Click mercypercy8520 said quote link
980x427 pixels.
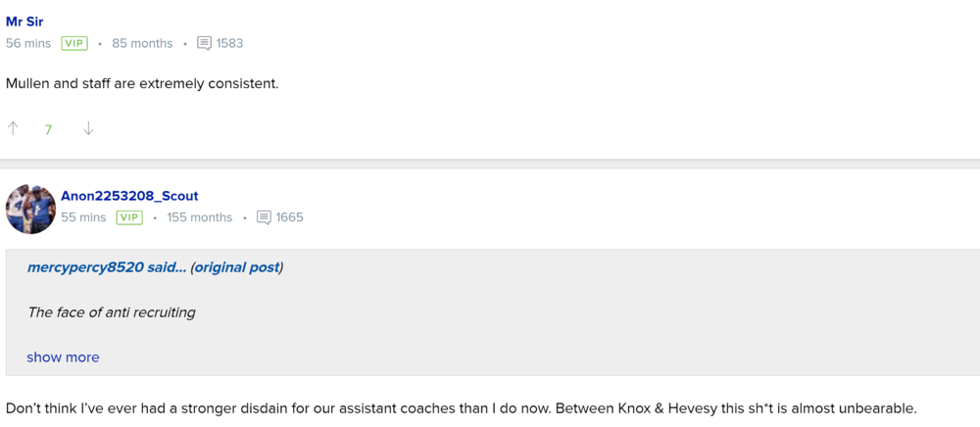tap(106, 267)
